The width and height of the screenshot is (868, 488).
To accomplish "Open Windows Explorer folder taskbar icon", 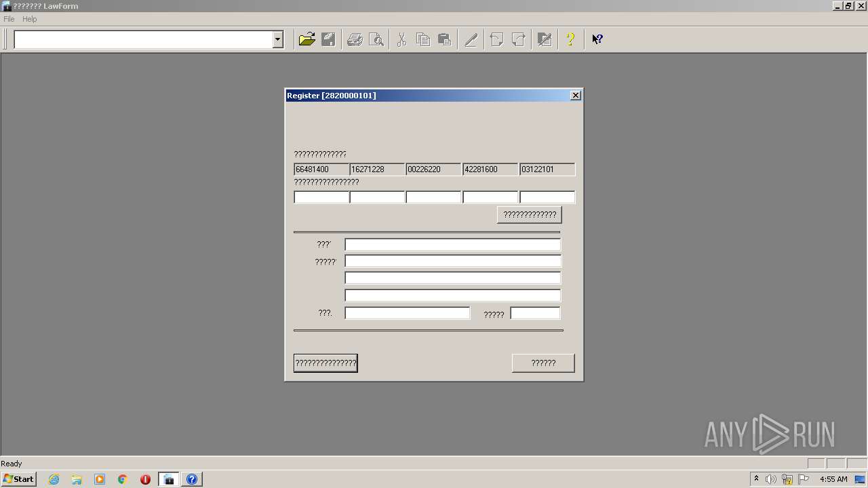I will coord(77,479).
